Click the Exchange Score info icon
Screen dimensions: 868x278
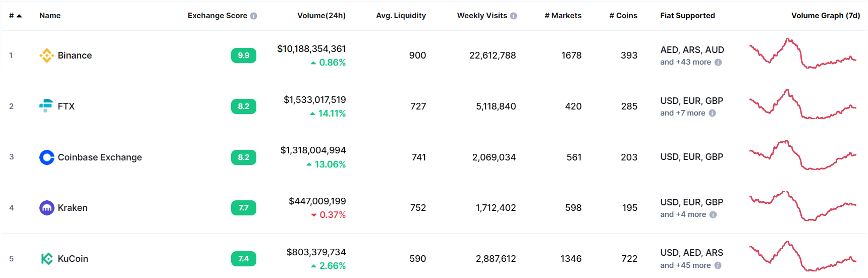coord(254,16)
